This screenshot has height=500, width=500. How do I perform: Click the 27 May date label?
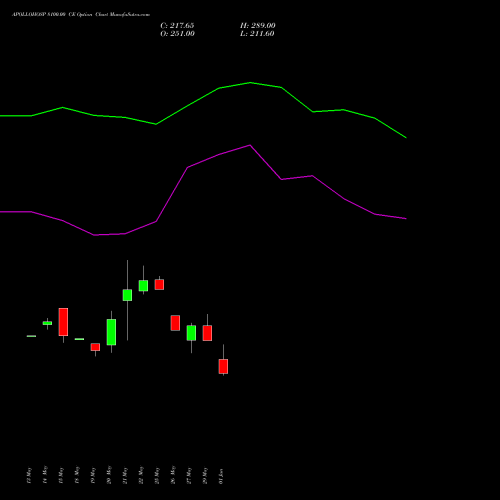coord(189,475)
